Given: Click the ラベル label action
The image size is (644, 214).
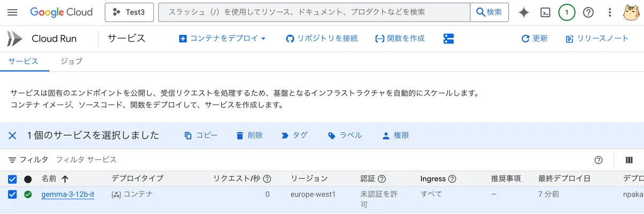Looking at the screenshot, I should click(x=345, y=136).
